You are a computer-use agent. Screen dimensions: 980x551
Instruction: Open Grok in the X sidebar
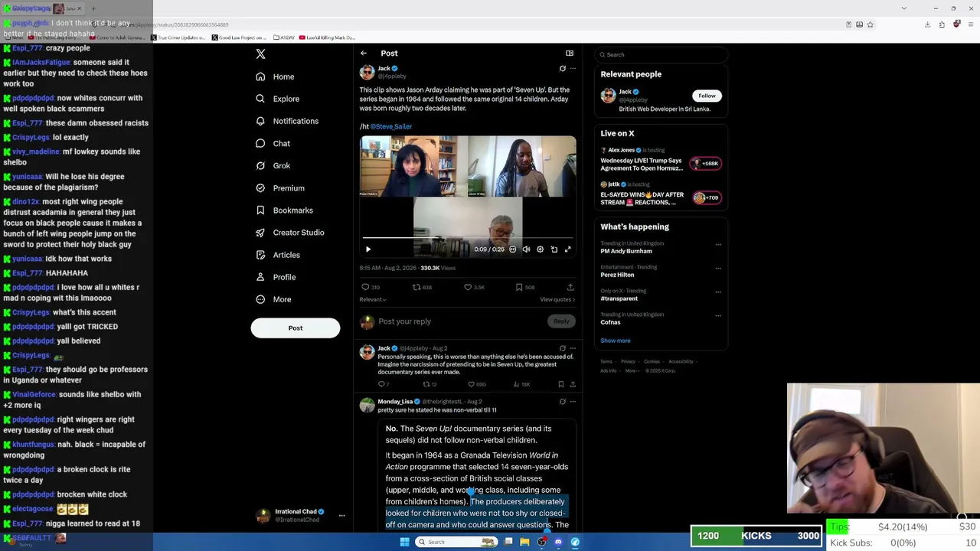coord(273,165)
